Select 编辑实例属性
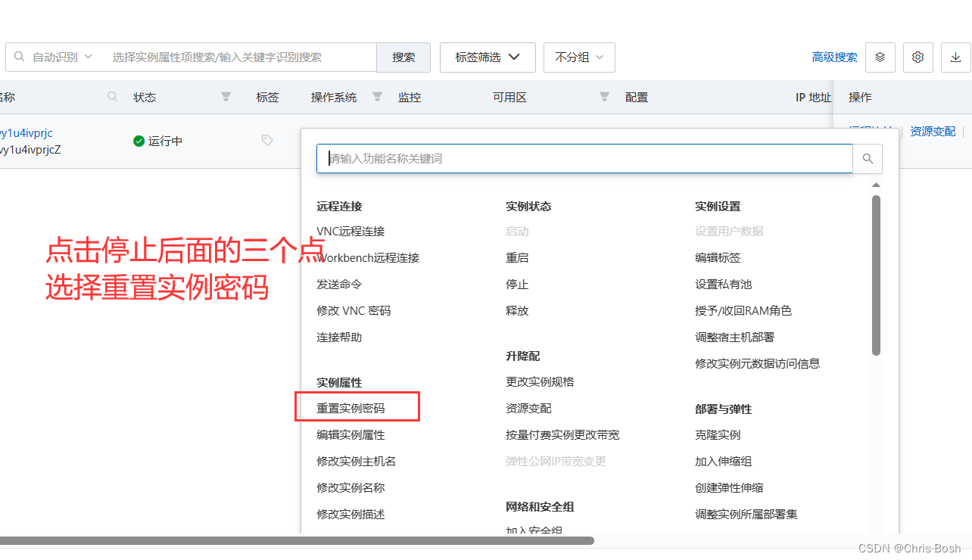972x560 pixels. point(350,435)
